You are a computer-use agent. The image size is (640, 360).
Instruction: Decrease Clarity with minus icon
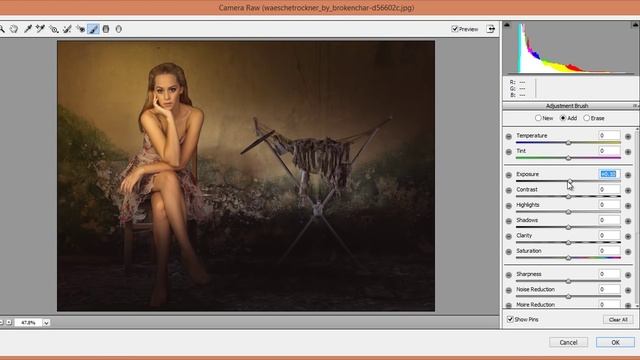509,236
